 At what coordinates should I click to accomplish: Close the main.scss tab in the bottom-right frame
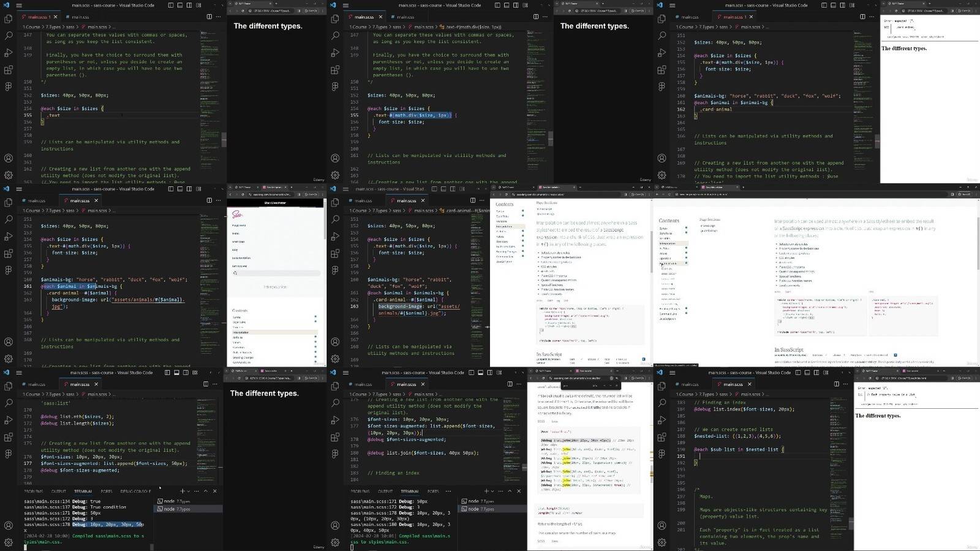click(x=750, y=384)
